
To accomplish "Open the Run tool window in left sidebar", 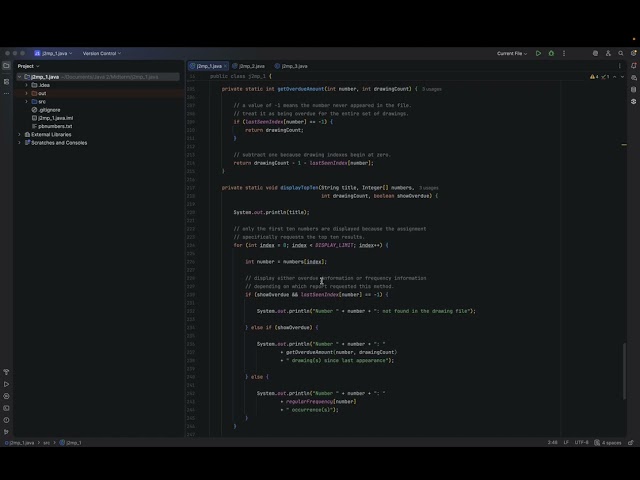I will 6,384.
